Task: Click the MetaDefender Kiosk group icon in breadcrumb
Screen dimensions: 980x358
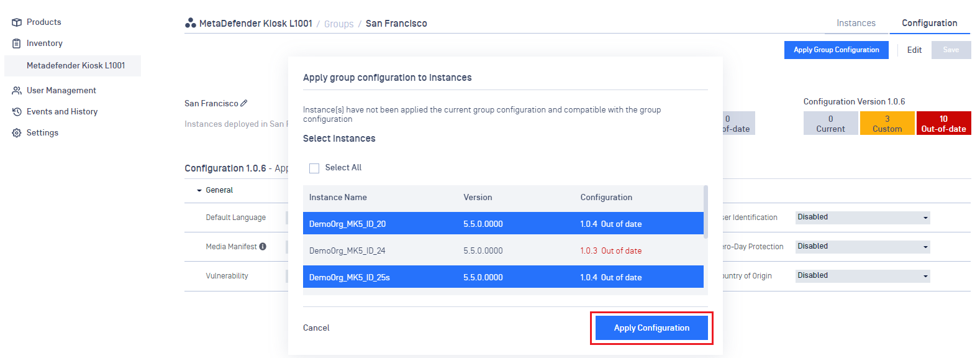Action: (191, 23)
